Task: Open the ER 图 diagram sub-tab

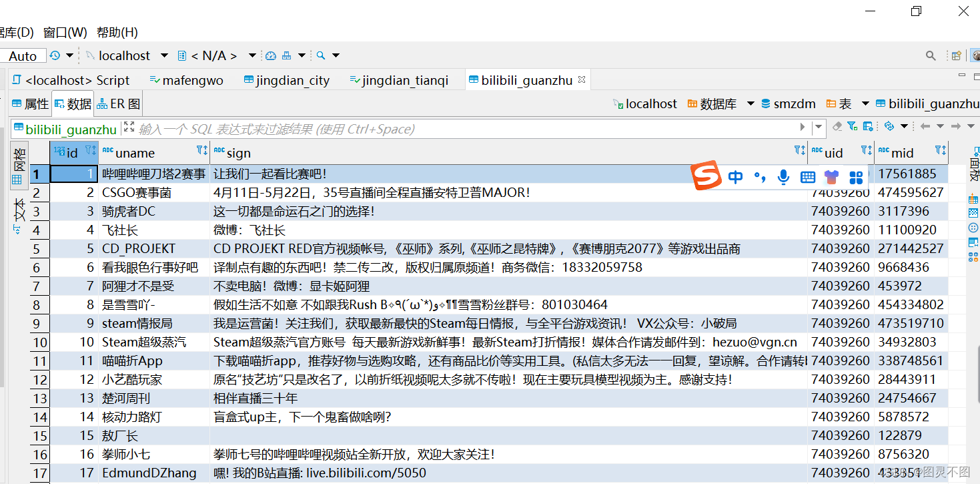Action: (119, 104)
